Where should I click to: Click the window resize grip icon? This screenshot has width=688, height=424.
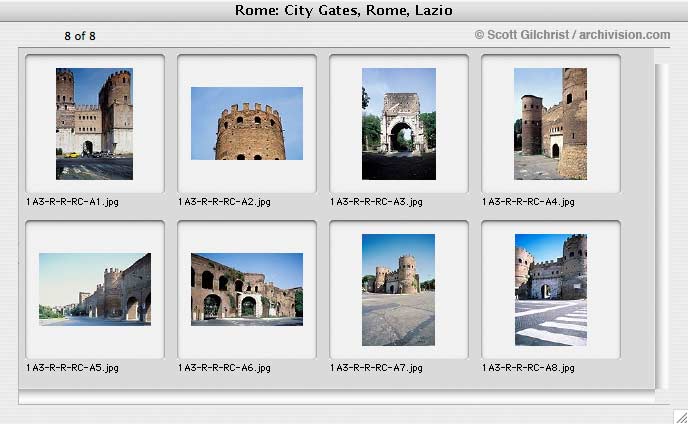point(681,417)
